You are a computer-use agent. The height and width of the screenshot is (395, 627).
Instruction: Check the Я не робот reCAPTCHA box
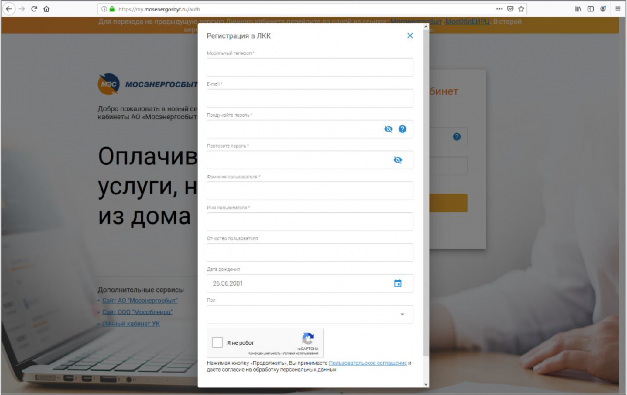[218, 342]
